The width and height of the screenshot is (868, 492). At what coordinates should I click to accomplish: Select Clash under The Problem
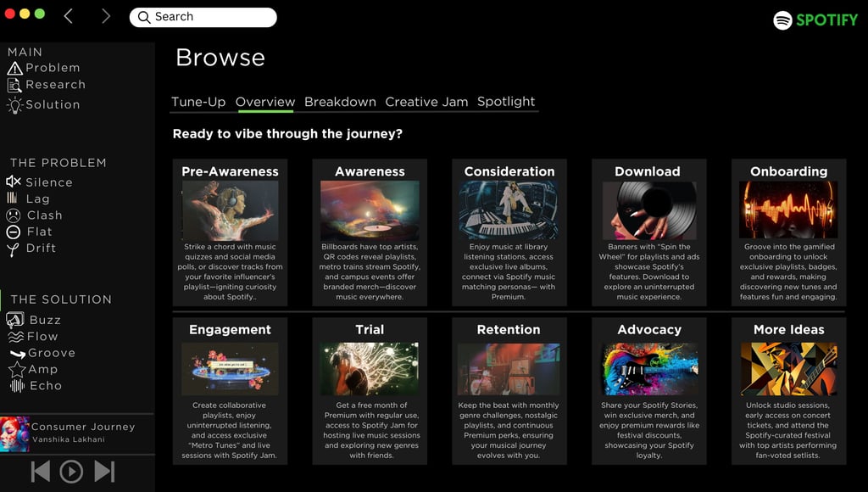(44, 215)
